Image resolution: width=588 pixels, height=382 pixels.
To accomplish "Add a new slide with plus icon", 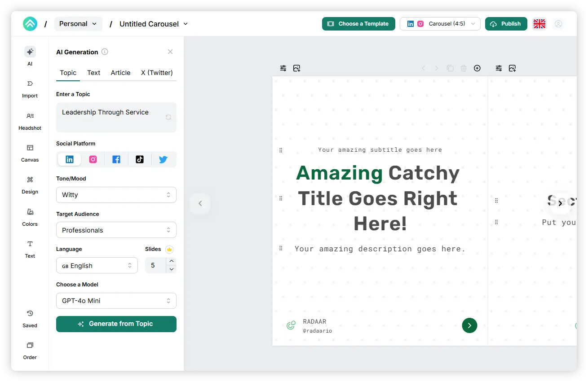I will (x=477, y=68).
